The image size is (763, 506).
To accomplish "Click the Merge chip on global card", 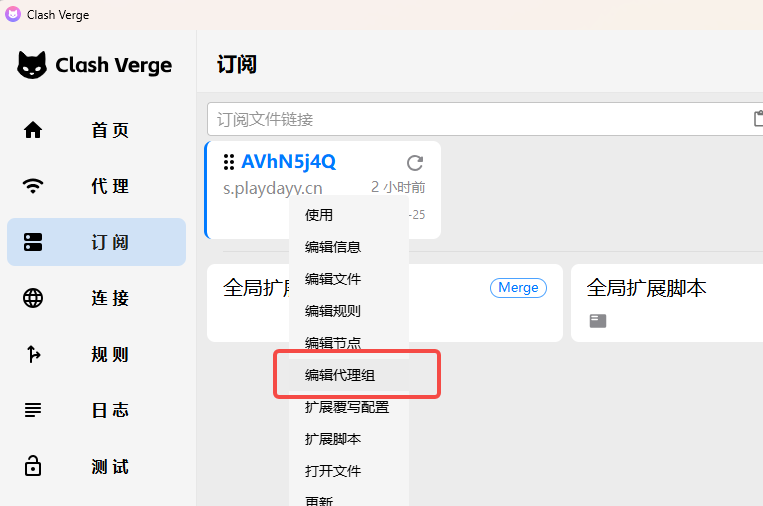I will 518,288.
